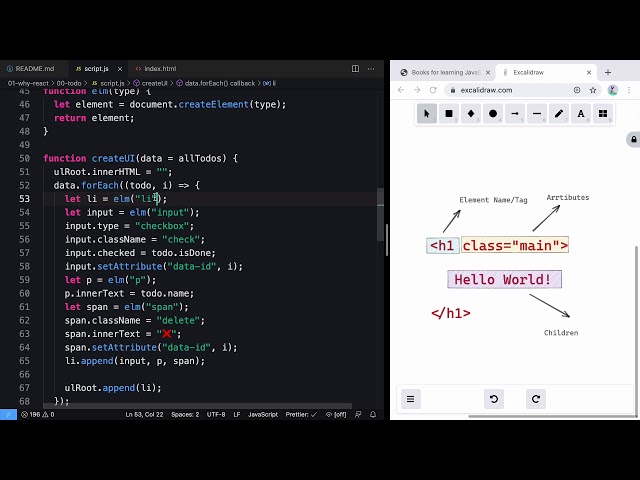
Task: Change the UTF-8 encoding setting
Action: 216,414
